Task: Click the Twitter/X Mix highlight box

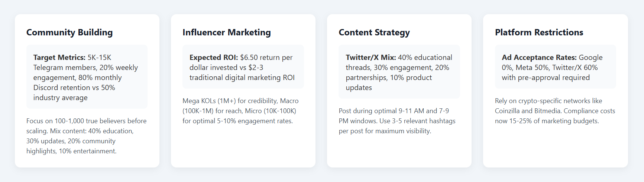Action: point(399,72)
